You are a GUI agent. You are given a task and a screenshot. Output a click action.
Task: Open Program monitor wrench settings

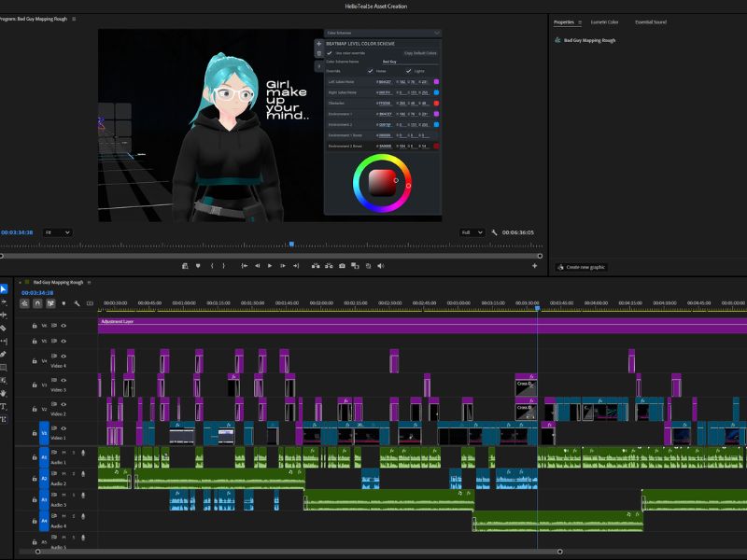(494, 232)
